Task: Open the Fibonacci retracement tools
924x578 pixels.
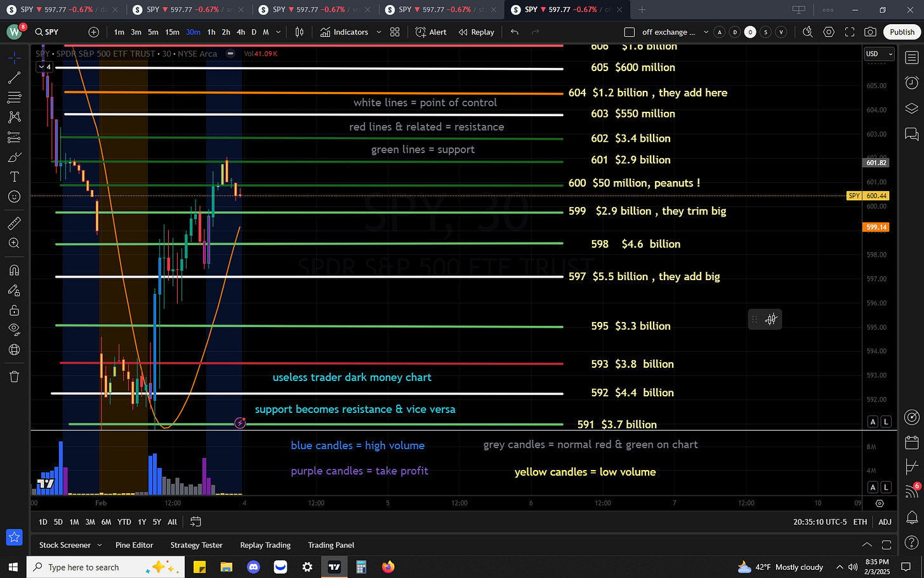Action: 14,98
